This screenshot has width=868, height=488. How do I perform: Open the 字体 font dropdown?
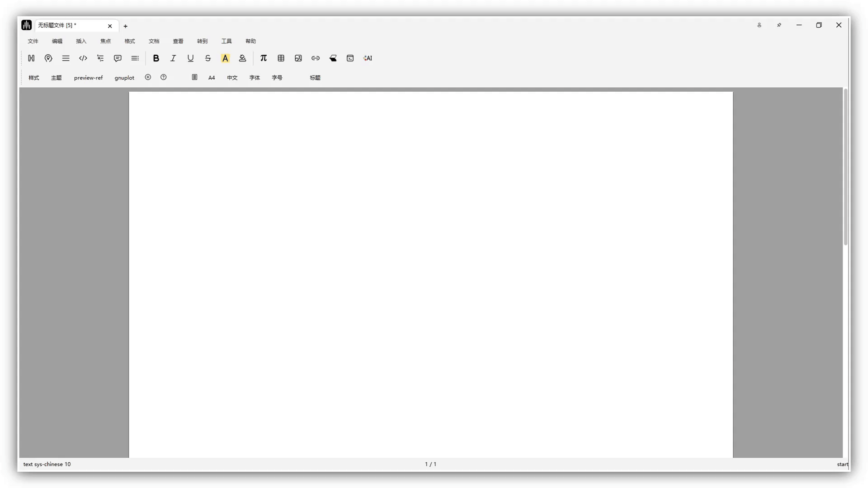point(255,78)
